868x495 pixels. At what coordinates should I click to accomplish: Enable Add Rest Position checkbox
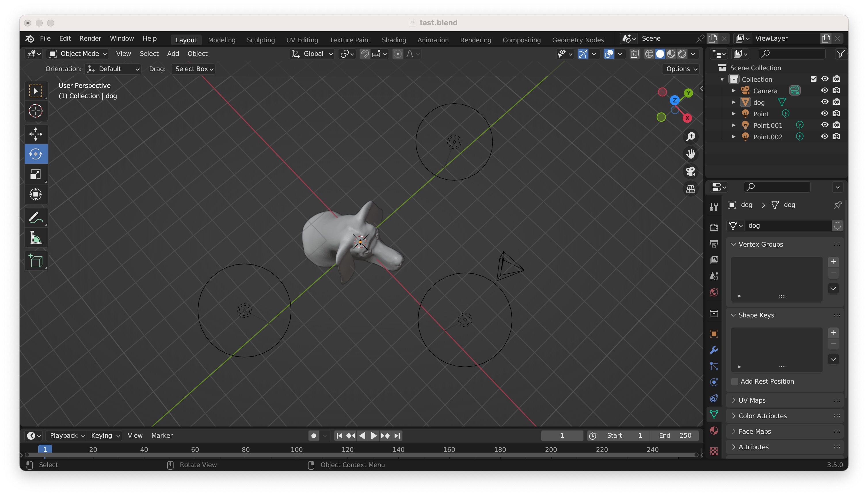point(735,381)
